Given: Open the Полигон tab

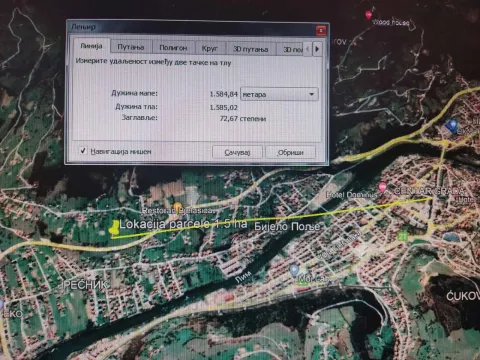Looking at the screenshot, I should pyautogui.click(x=173, y=48).
